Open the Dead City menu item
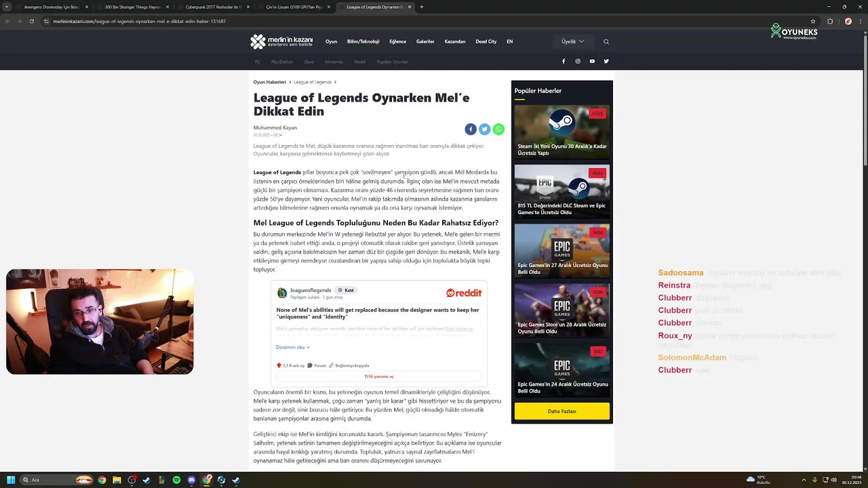868x488 pixels. coord(486,41)
